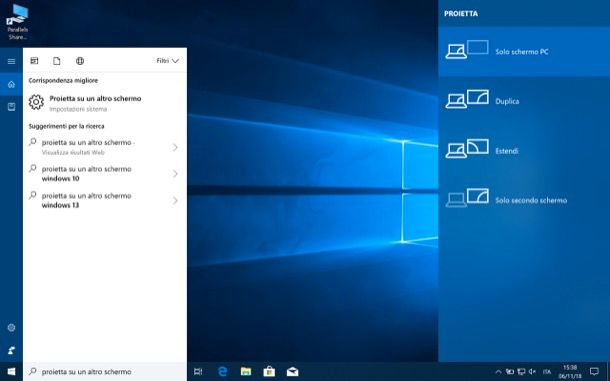
Task: Select Estendi projection mode
Action: (524, 151)
